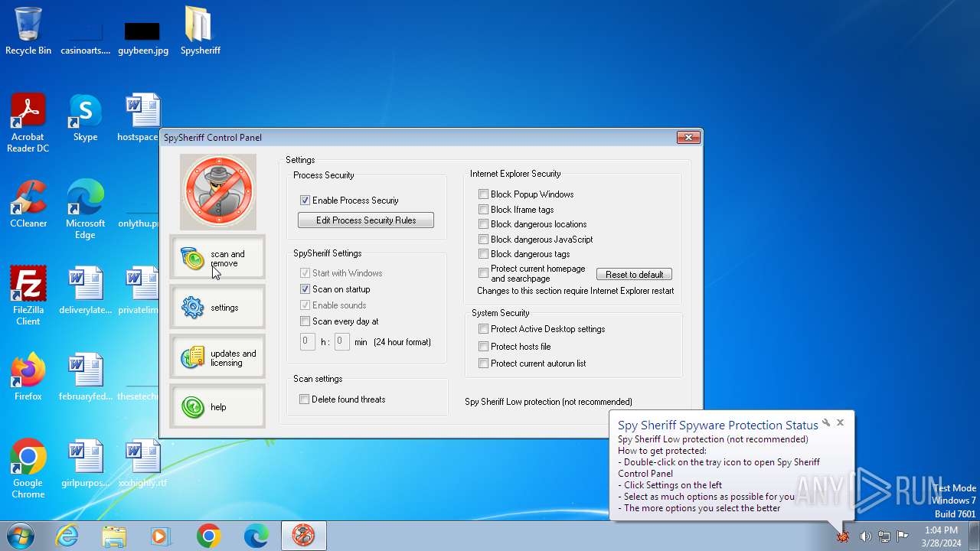Click Reset to default button

(634, 275)
